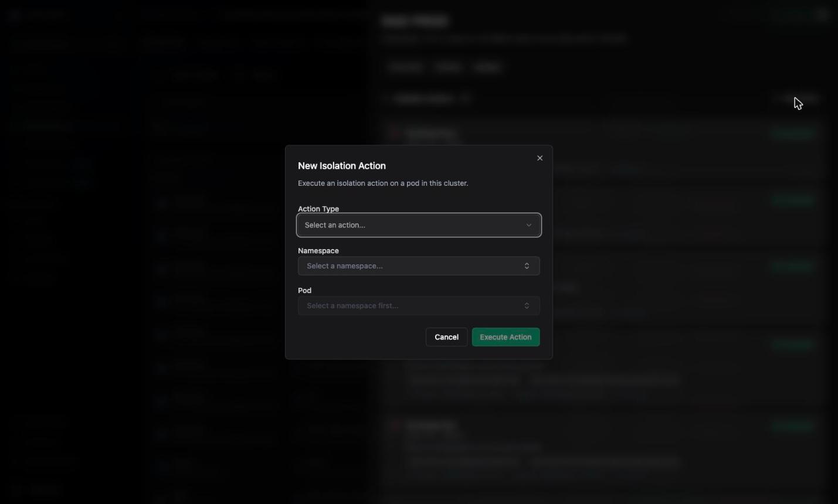This screenshot has width=838, height=504.
Task: Open the Namespace selector
Action: pos(419,266)
